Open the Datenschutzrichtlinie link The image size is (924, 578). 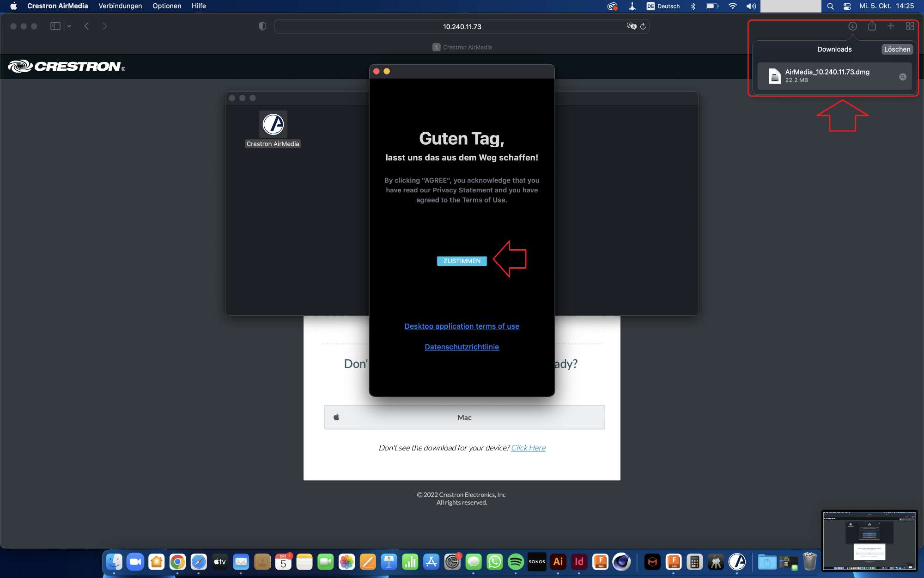point(462,347)
